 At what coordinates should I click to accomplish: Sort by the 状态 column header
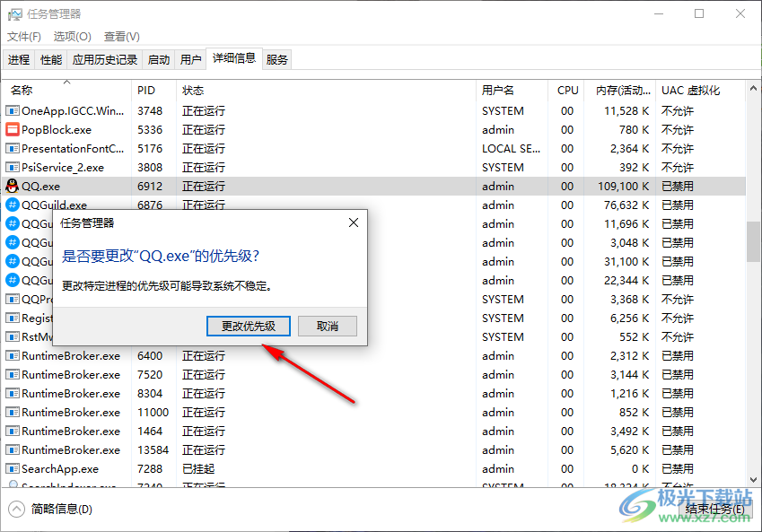pos(326,91)
